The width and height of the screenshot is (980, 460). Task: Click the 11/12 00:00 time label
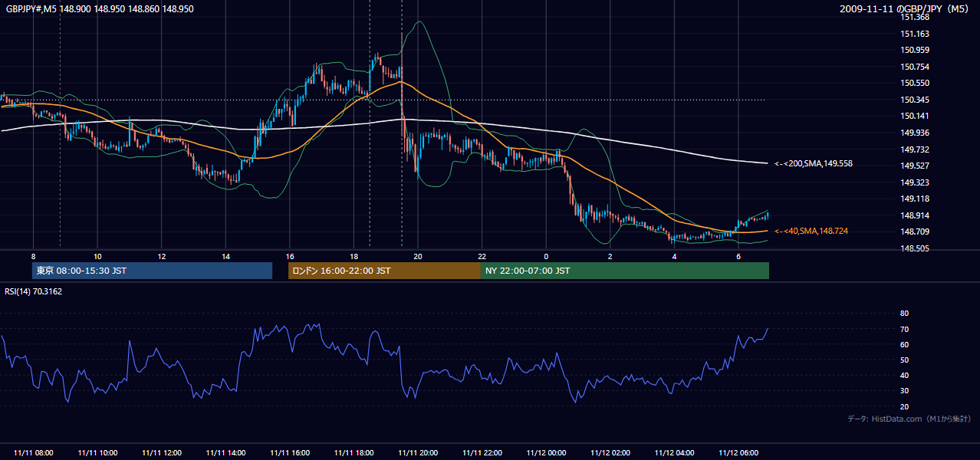coord(546,453)
